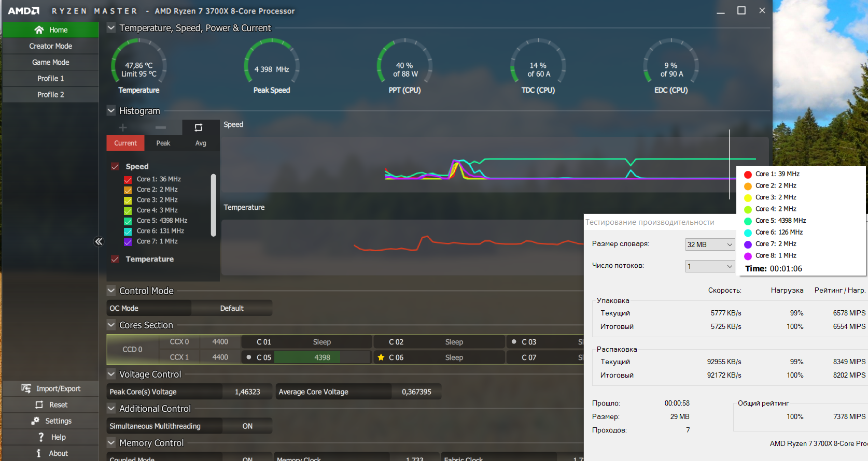Screen dimensions: 868x461
Task: Click the EDC (CPU) gauge
Action: (x=671, y=66)
